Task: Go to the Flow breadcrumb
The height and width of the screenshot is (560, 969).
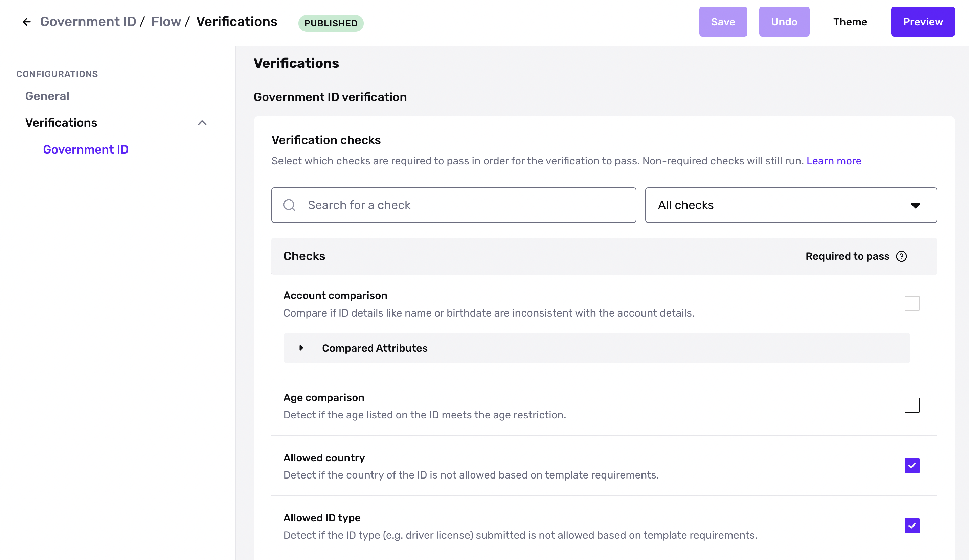Action: [x=166, y=22]
